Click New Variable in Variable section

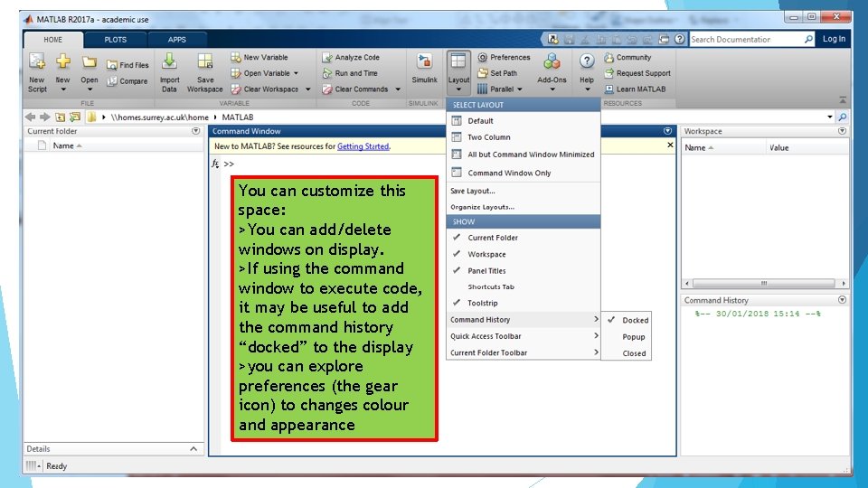pyautogui.click(x=259, y=57)
